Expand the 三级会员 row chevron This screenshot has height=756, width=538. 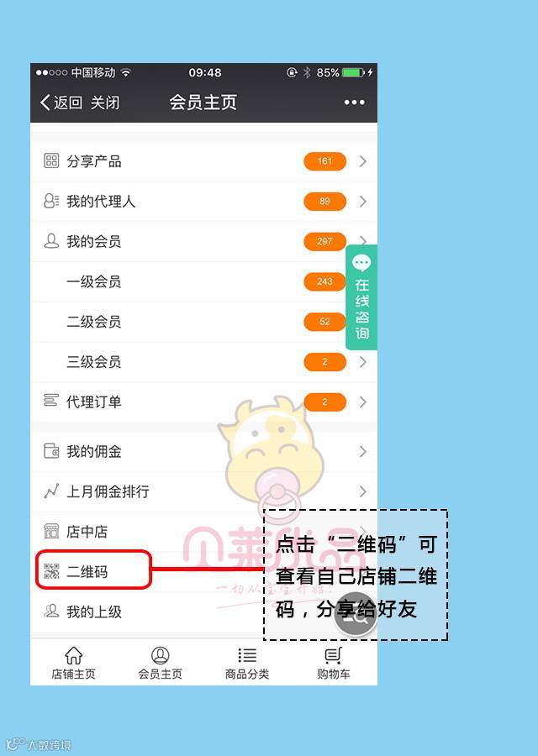pyautogui.click(x=363, y=361)
